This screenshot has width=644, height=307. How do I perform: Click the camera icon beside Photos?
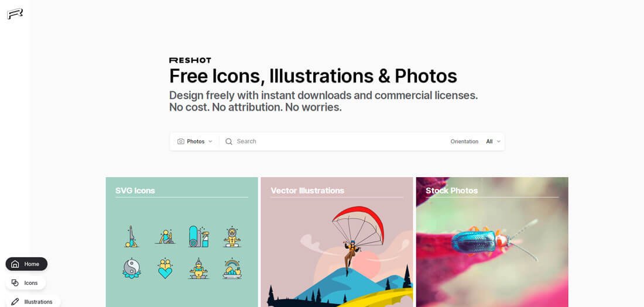click(x=181, y=142)
